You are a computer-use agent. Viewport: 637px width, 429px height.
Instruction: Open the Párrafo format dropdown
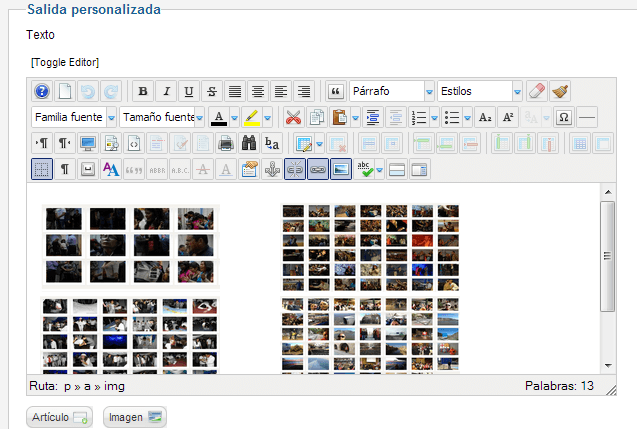392,91
